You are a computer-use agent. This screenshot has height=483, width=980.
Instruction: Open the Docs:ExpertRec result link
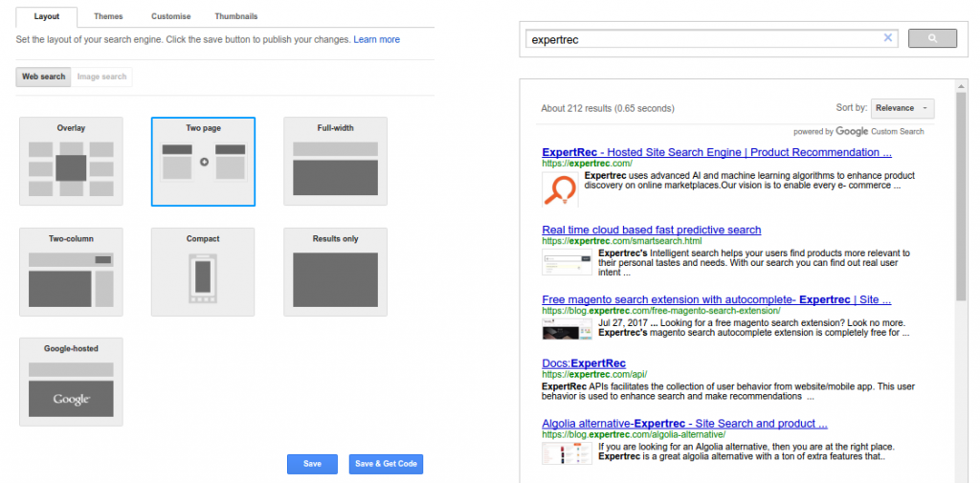(584, 363)
